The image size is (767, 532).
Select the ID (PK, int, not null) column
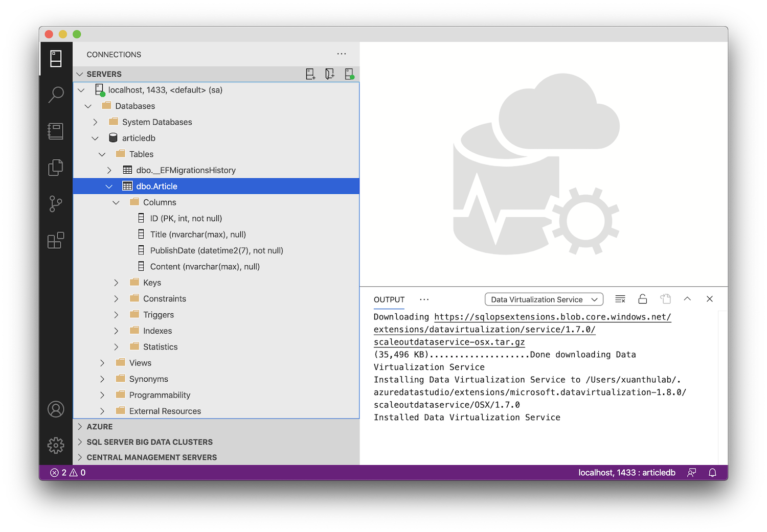[216, 218]
